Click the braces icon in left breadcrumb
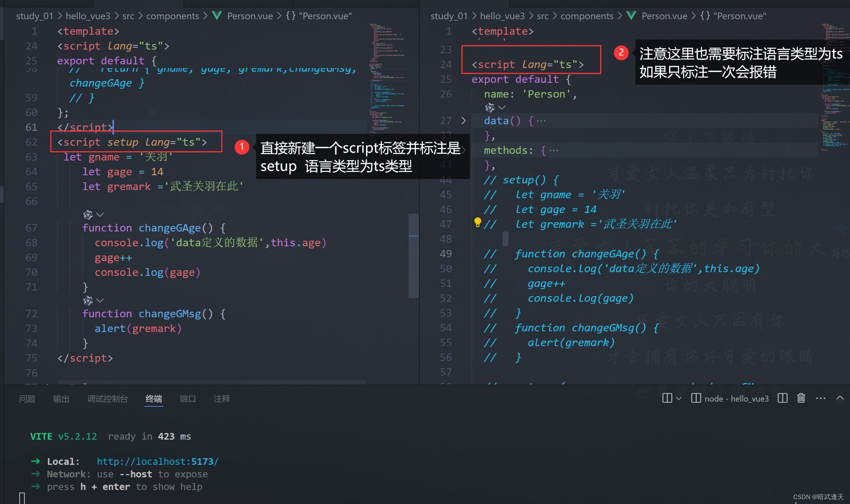 pyautogui.click(x=290, y=16)
